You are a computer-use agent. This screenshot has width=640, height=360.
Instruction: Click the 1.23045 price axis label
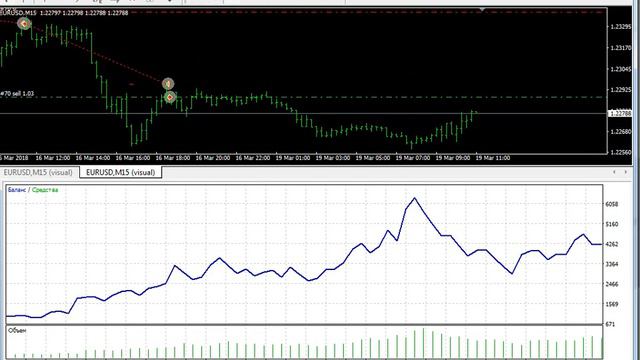(x=620, y=69)
